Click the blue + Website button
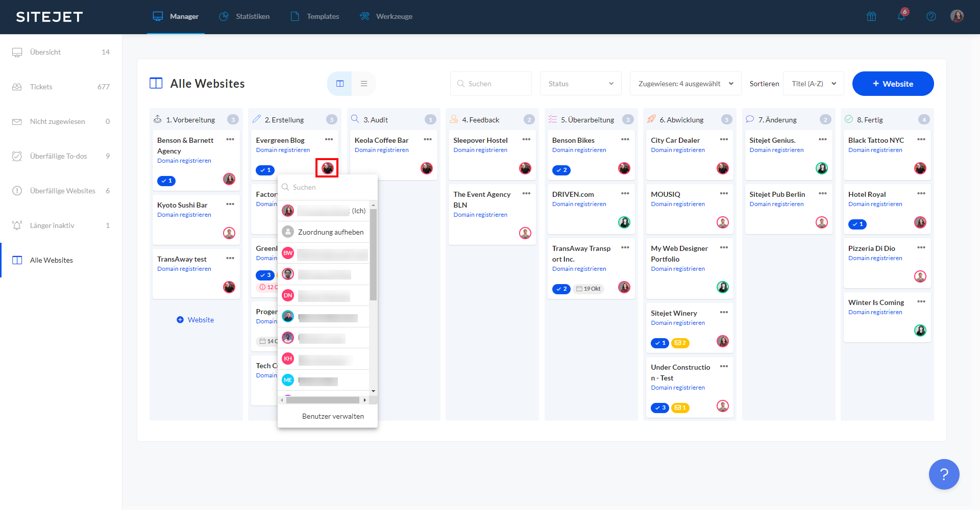Screen dimensions: 980x510 (x=893, y=84)
